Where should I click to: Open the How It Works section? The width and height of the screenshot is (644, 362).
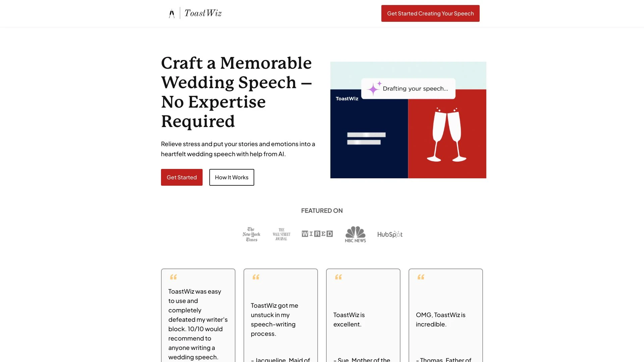231,177
